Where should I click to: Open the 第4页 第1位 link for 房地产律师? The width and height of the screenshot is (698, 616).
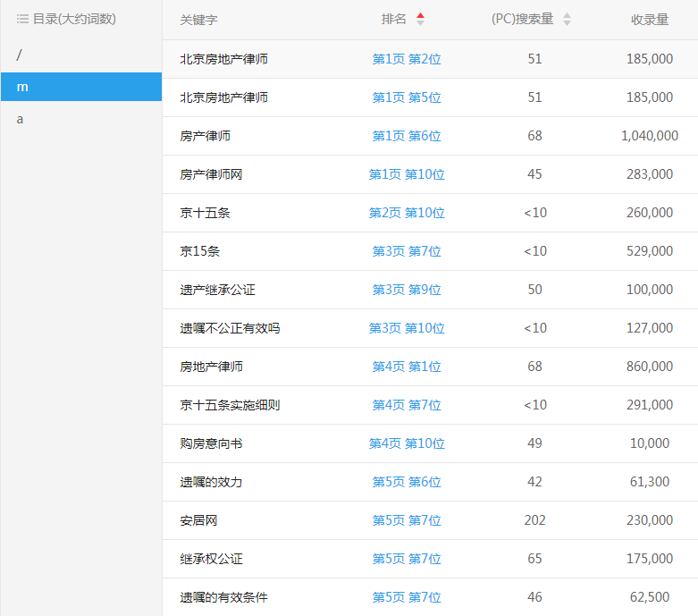[407, 367]
